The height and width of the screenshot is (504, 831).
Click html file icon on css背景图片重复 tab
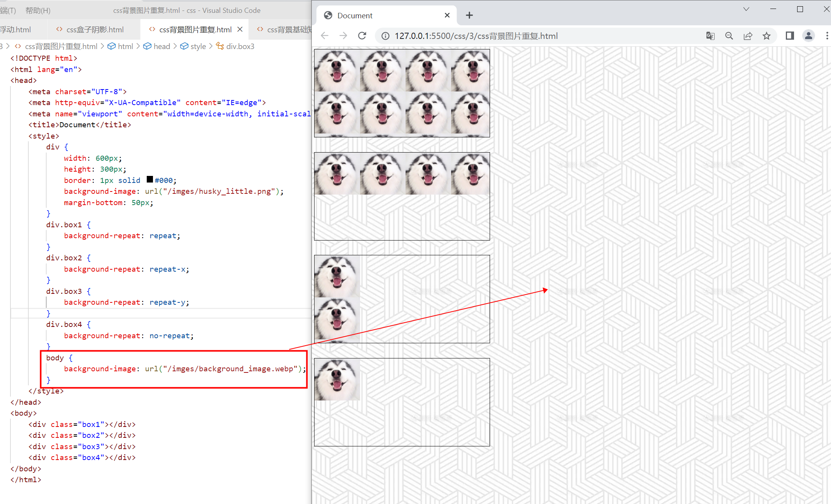[152, 30]
